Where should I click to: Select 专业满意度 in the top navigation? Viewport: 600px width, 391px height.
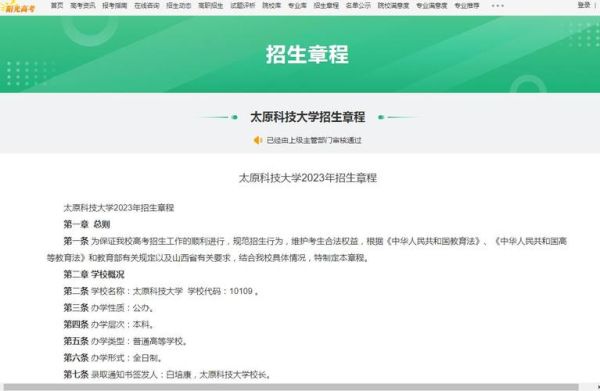pos(432,5)
